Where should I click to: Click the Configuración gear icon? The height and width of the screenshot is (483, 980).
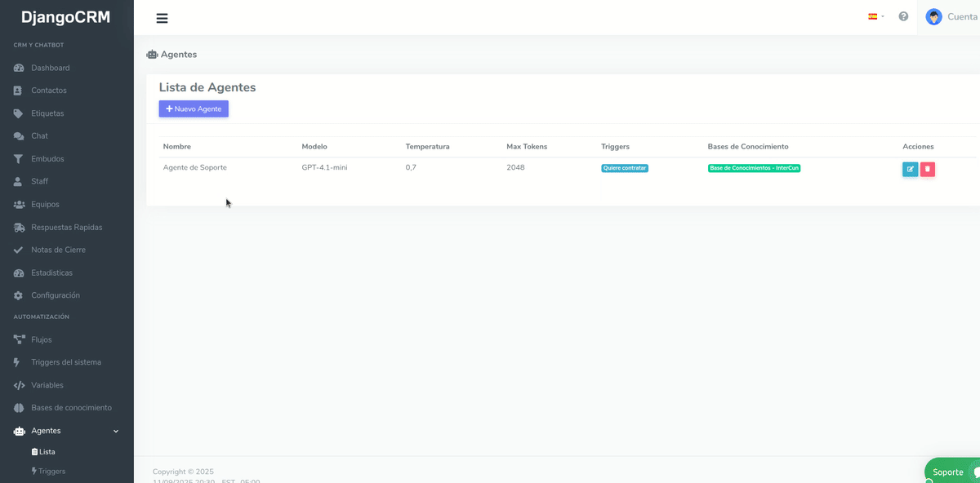19,295
